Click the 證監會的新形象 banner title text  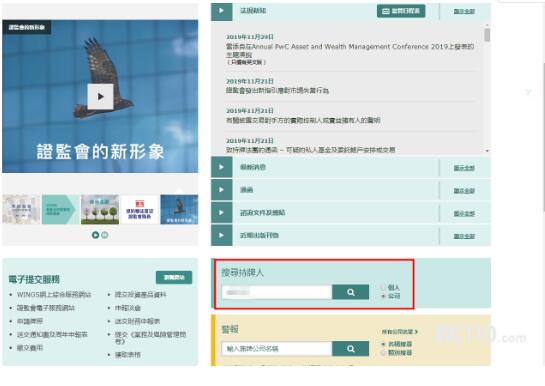click(x=100, y=152)
